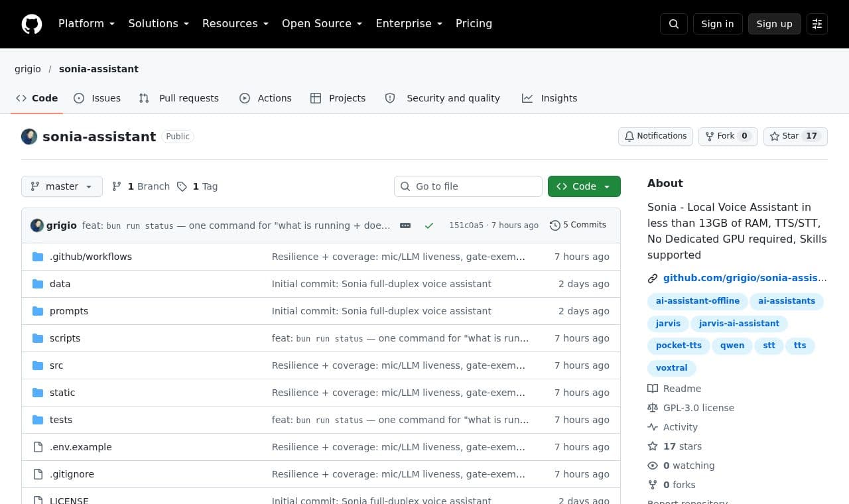This screenshot has width=849, height=504.
Task: Click the src folder icon
Action: (38, 365)
